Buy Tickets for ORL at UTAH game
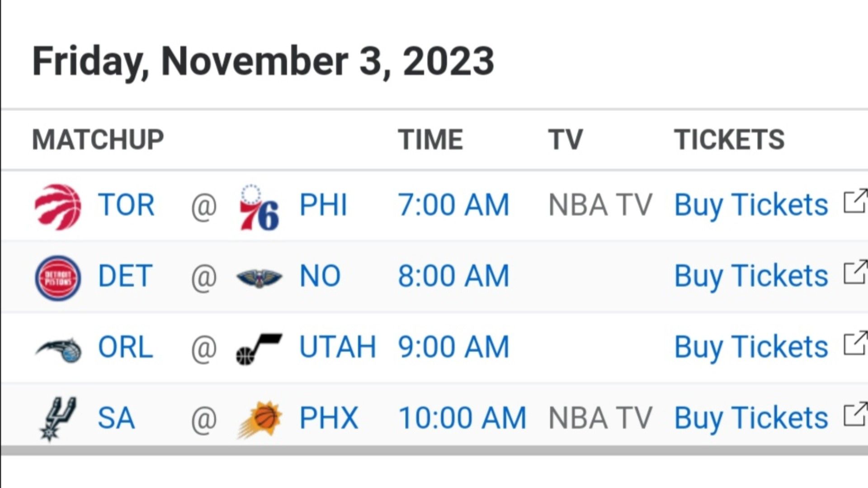The width and height of the screenshot is (868, 488). click(751, 347)
